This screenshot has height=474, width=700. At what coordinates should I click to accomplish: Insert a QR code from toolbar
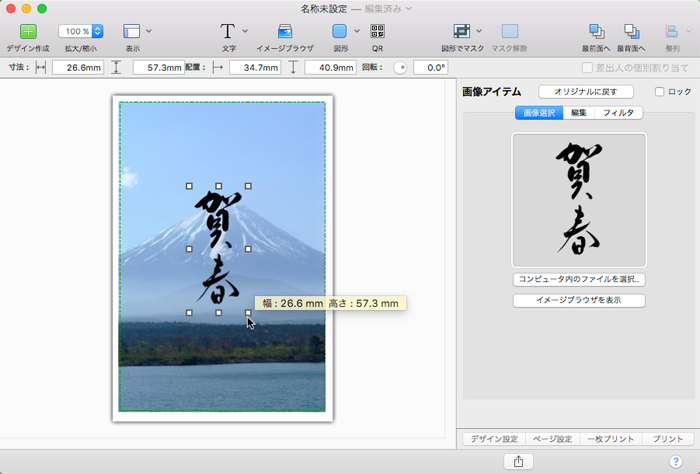point(377,31)
